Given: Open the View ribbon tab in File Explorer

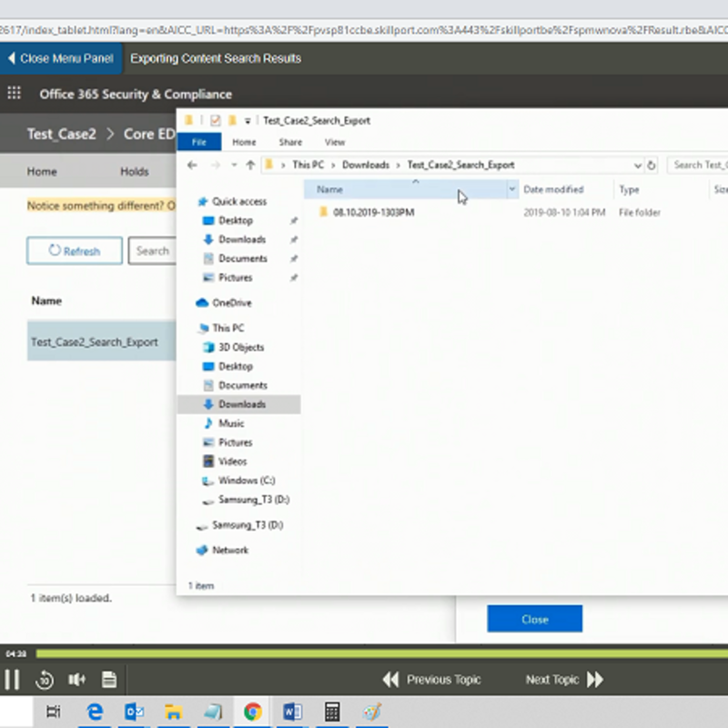Looking at the screenshot, I should pyautogui.click(x=335, y=142).
